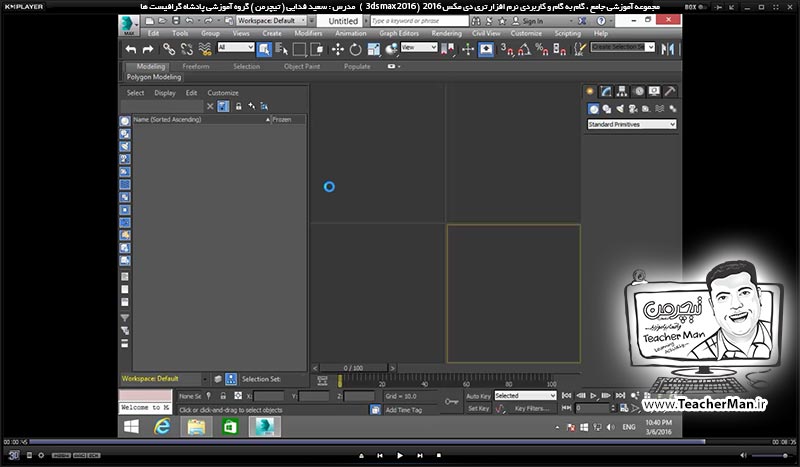This screenshot has height=467, width=800.
Task: Click the Set Key button
Action: pyautogui.click(x=478, y=408)
